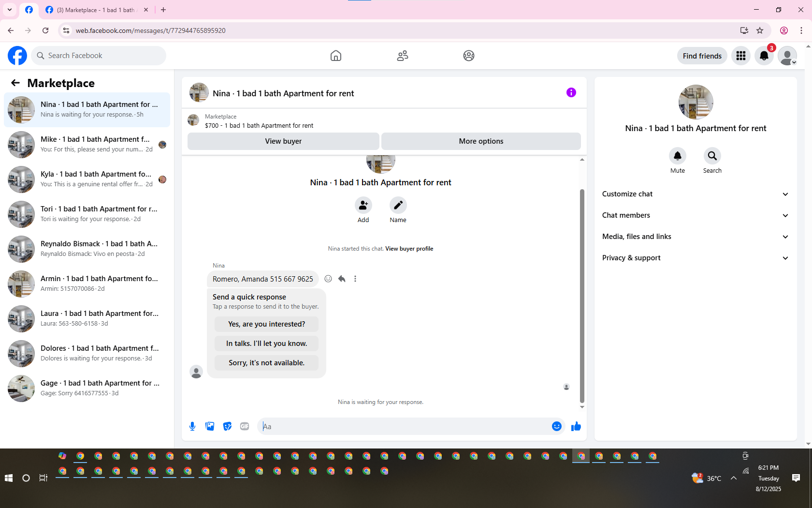The image size is (812, 508).
Task: Send a thumbs up like
Action: (576, 426)
